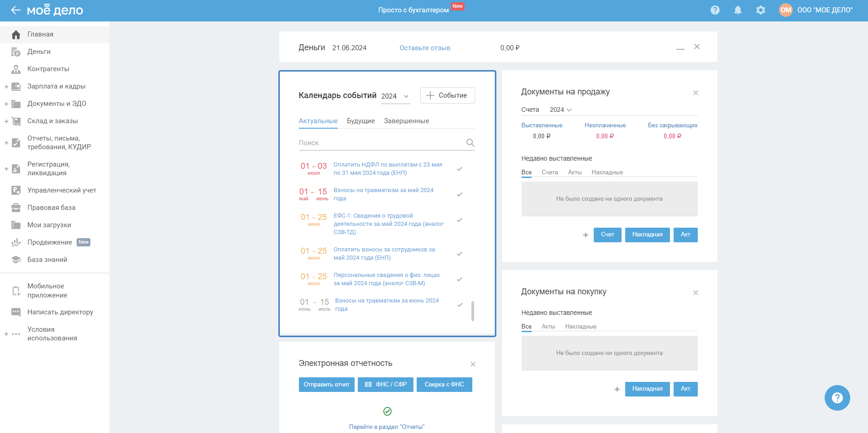Screen dimensions: 868x433
Task: Open the help question mark in header
Action: (715, 10)
